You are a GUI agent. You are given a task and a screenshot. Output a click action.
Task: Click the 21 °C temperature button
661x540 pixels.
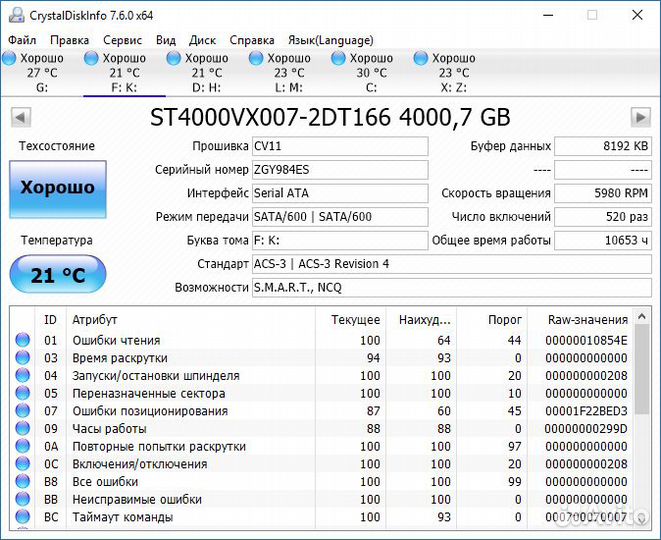tap(58, 274)
